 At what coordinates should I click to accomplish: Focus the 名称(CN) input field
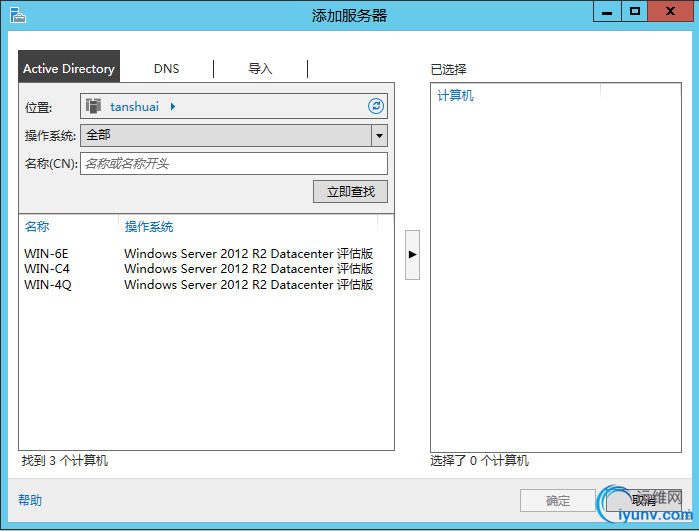(234, 164)
